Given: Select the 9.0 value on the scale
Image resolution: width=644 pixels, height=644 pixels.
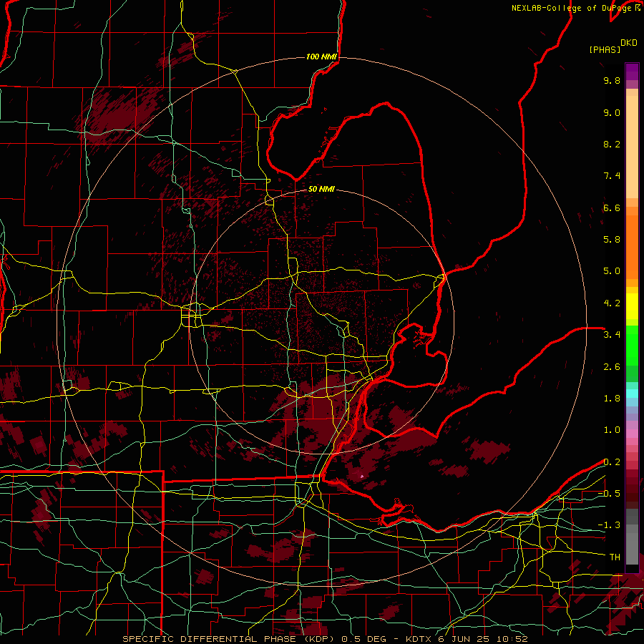Looking at the screenshot, I should [612, 112].
